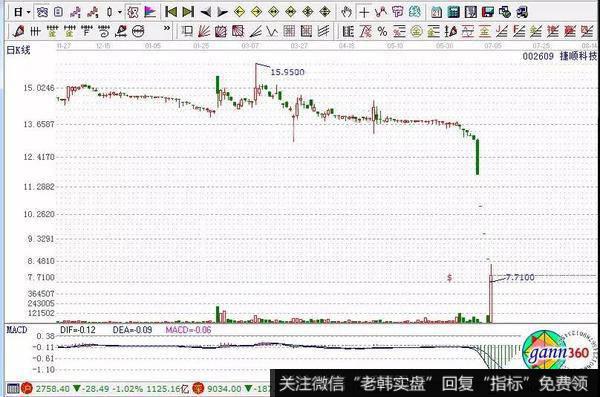Open the candlestick chart type dropdown arrow
This screenshot has width=600, height=397.
point(119,13)
